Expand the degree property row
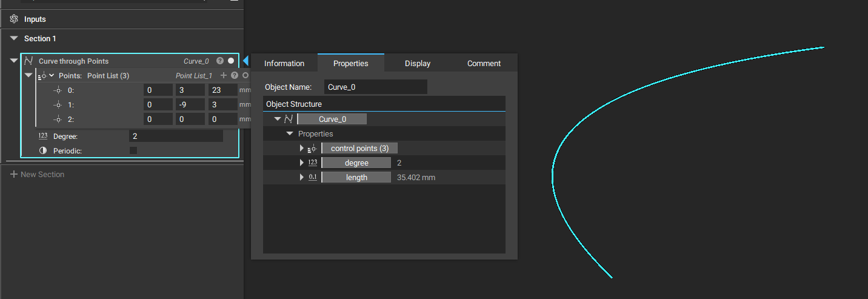This screenshot has height=299, width=868. tap(302, 163)
